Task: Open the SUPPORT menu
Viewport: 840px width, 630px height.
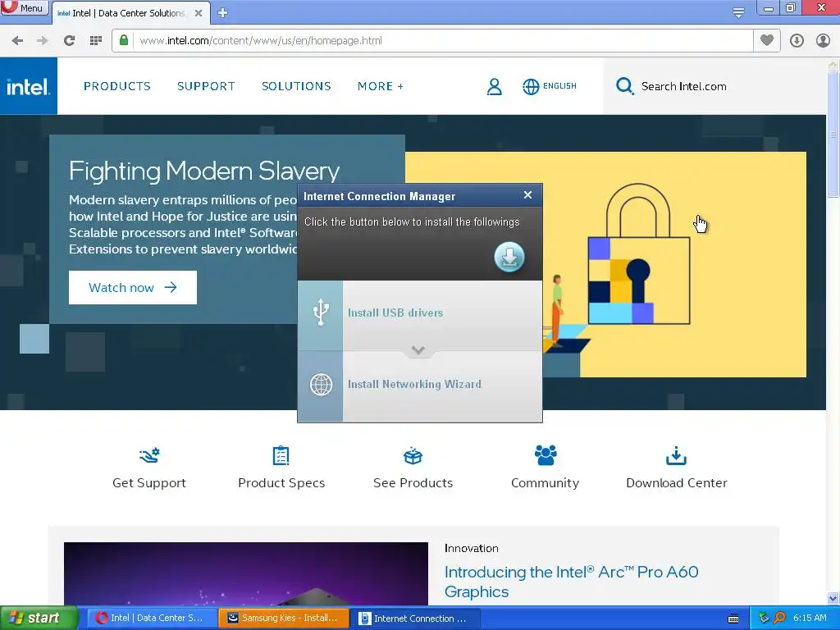Action: (206, 86)
